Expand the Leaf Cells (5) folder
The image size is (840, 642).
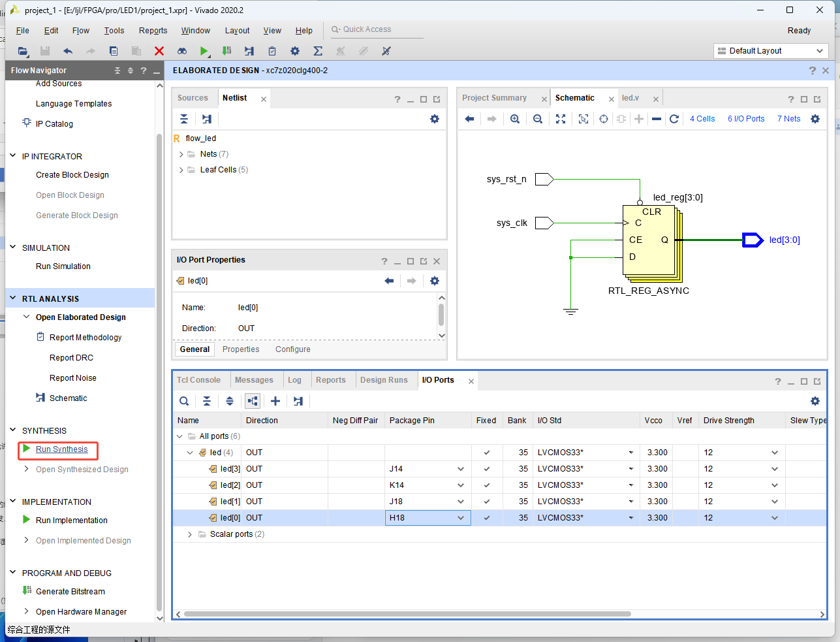[x=181, y=170]
